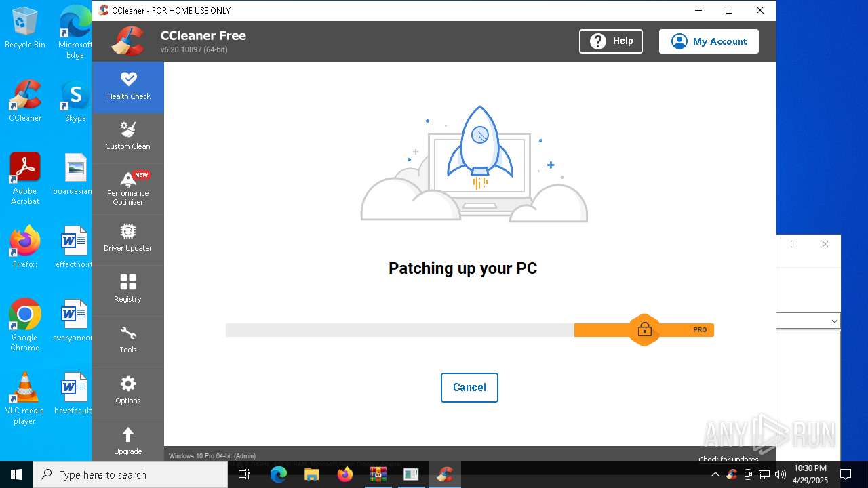Open VLC media player shortcut

(x=25, y=399)
